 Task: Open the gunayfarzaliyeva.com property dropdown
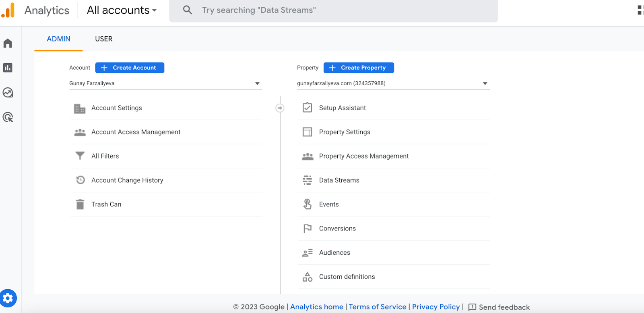click(x=393, y=83)
